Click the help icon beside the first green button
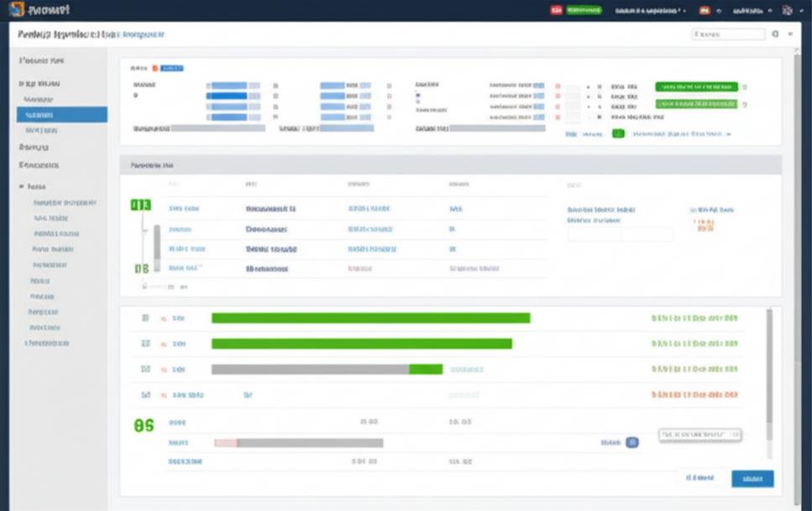 pos(745,86)
